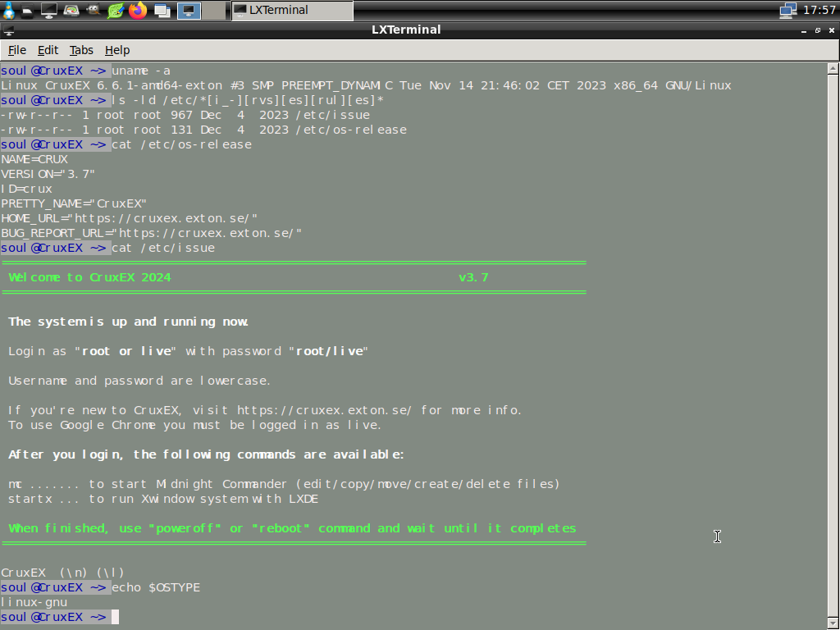
Task: Switch to the first desktop in pager
Action: point(189,10)
